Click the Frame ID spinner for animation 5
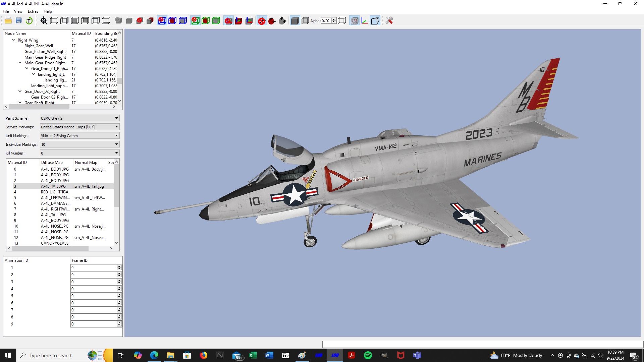The image size is (644, 362). pyautogui.click(x=119, y=296)
